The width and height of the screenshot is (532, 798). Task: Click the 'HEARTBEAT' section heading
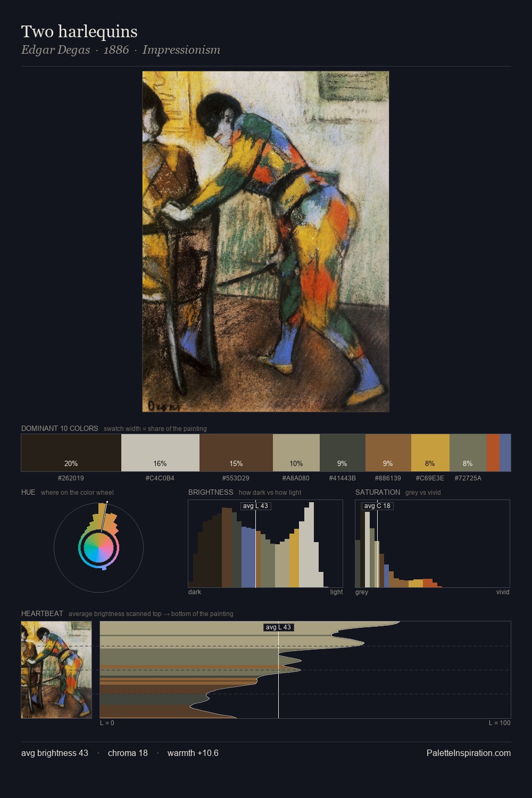click(x=42, y=613)
